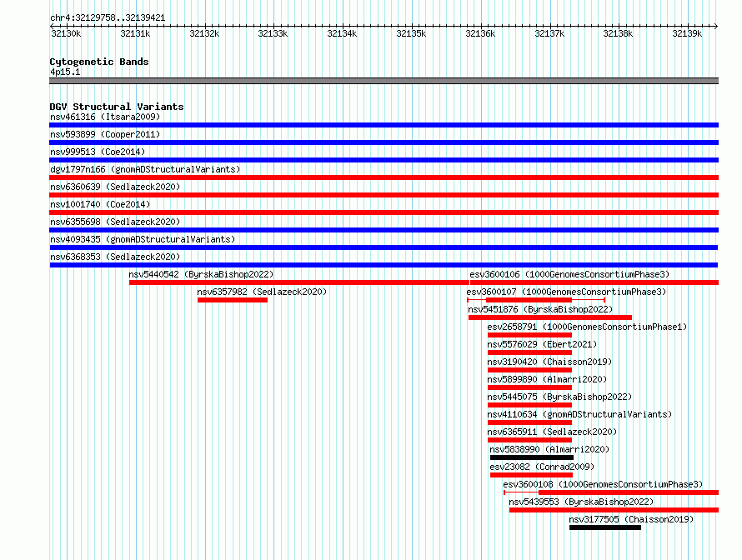The width and height of the screenshot is (742, 560).
Task: Open the nsv593899 (Cooper2011) variant label
Action: click(105, 134)
